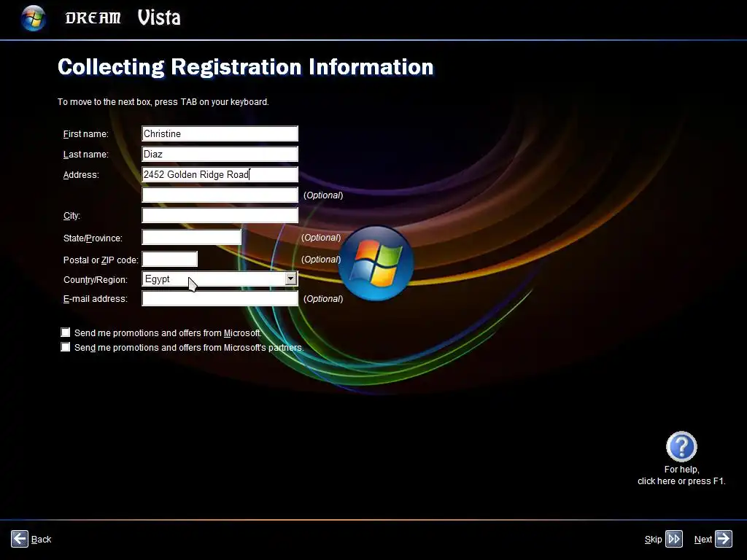Click the City input field
Viewport: 747px width, 560px height.
220,215
